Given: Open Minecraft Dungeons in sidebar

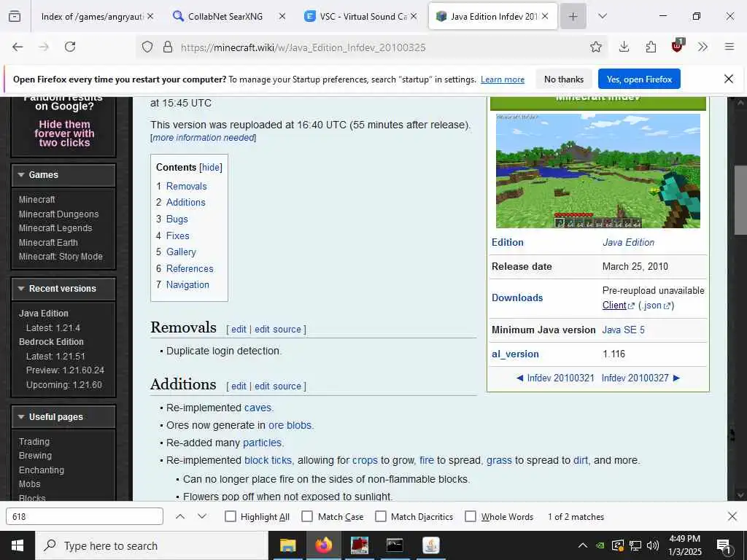Looking at the screenshot, I should click(x=58, y=214).
